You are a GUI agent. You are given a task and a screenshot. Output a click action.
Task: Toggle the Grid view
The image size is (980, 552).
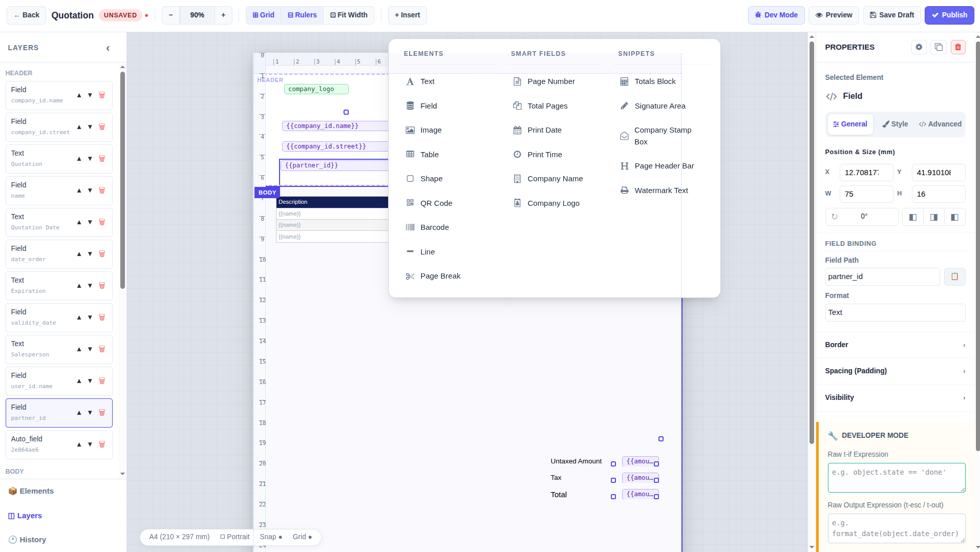pos(264,15)
